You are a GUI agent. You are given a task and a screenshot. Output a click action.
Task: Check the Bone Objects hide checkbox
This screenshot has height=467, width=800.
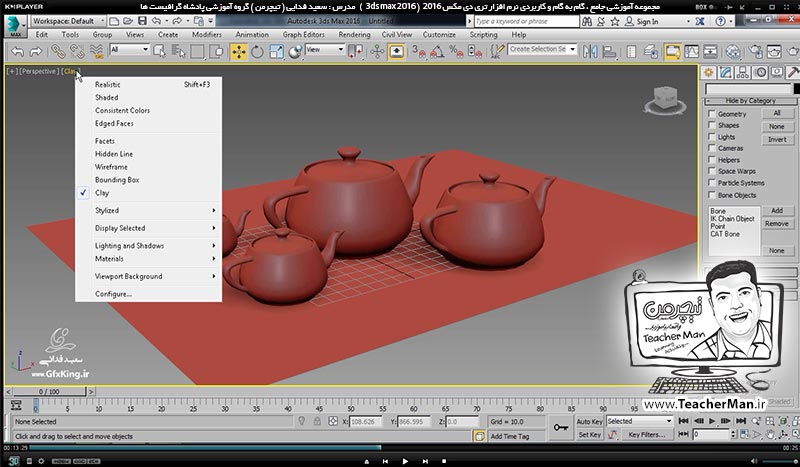click(711, 194)
